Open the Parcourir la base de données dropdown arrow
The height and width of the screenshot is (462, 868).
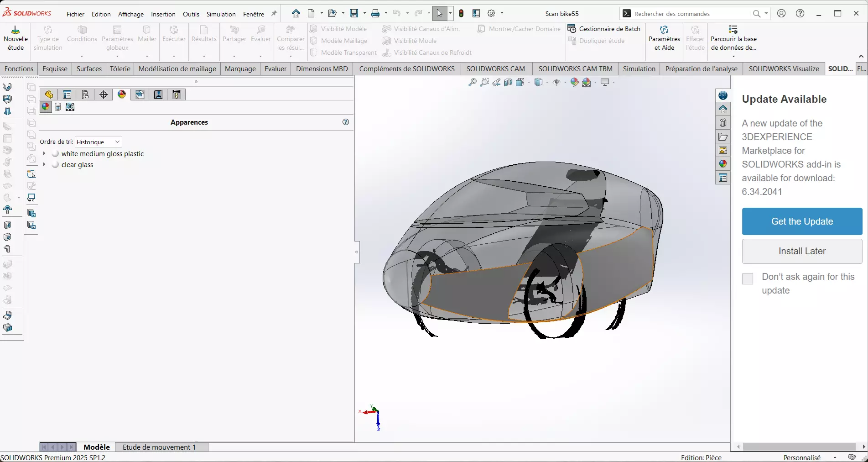click(x=733, y=57)
